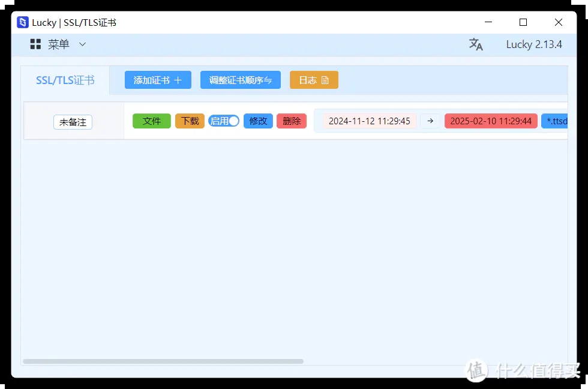
Task: Minimize the Lucky window
Action: tap(488, 22)
